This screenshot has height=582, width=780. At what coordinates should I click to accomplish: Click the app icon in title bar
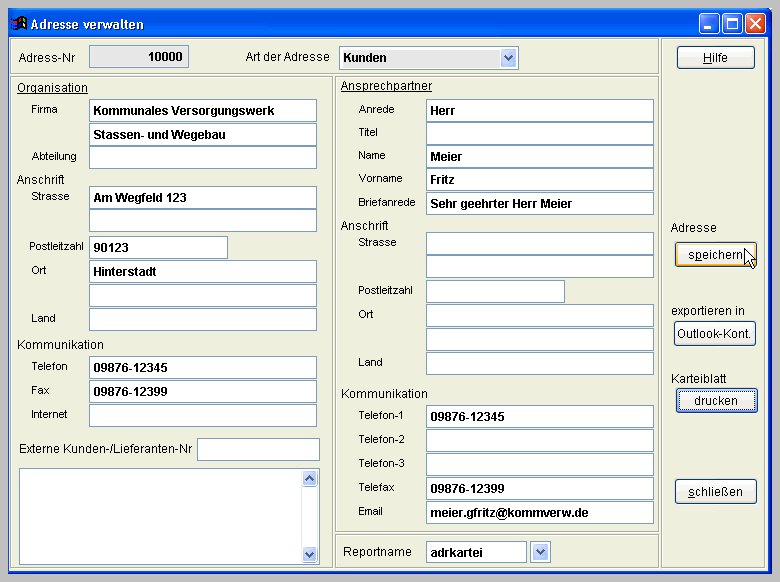18,23
